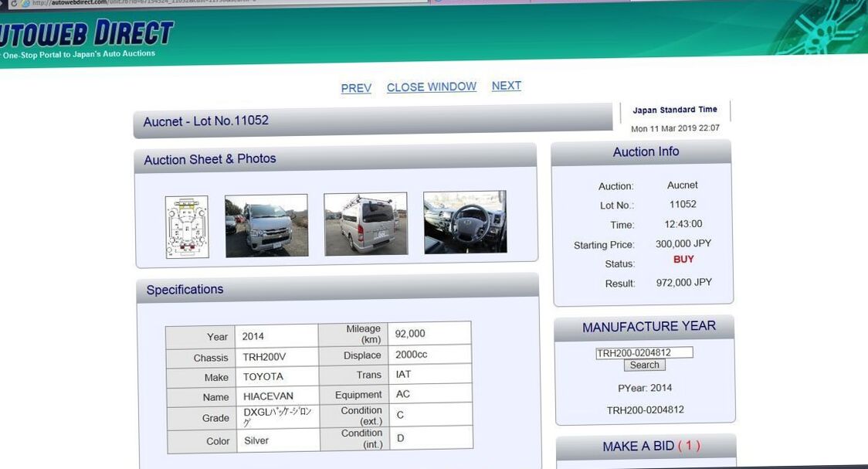The image size is (868, 469).
Task: Select the auction time 12:43:00
Action: click(x=683, y=224)
